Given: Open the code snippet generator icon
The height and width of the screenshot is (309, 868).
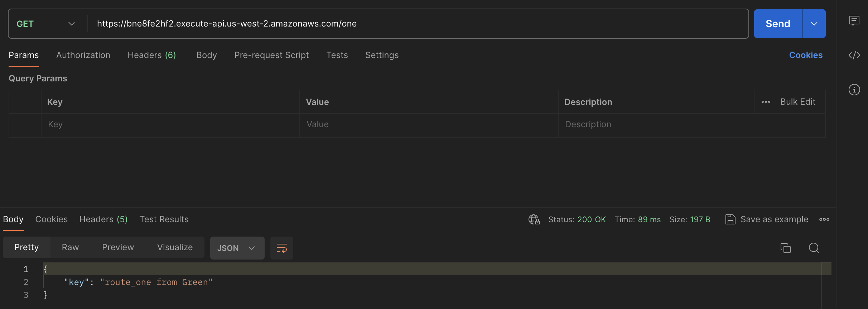Looking at the screenshot, I should 854,55.
